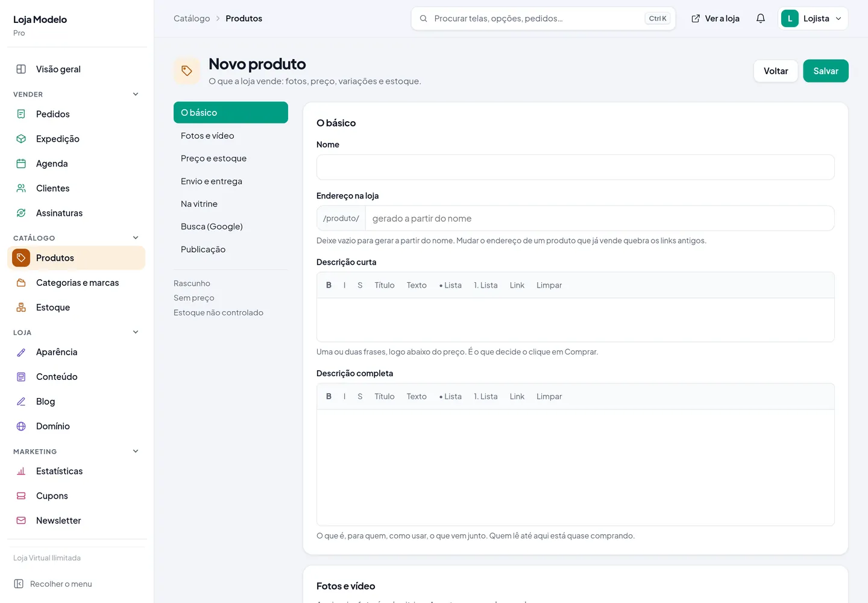The image size is (868, 603).
Task: Click the L avatar badge
Action: coord(790,19)
